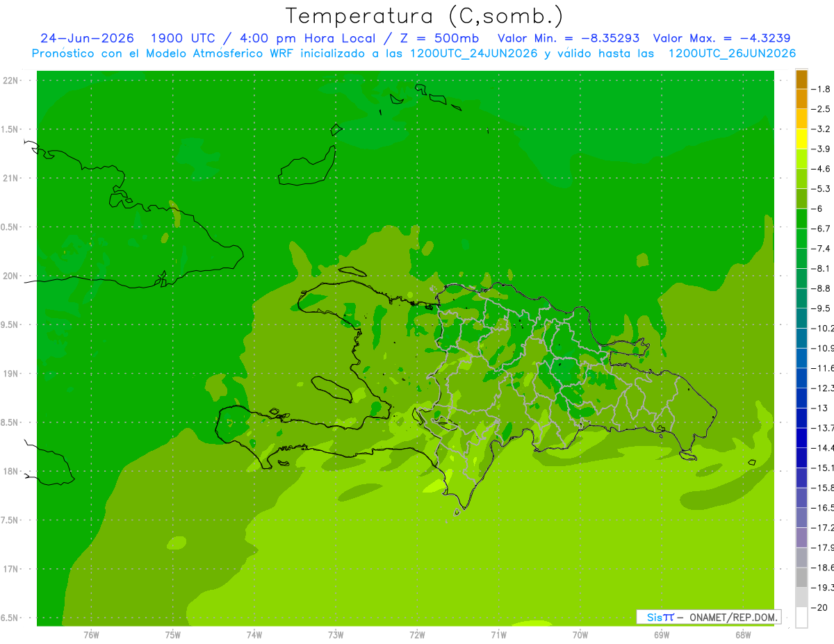Click the "-13.7" legend value
This screenshot has width=834, height=644.
pos(822,428)
